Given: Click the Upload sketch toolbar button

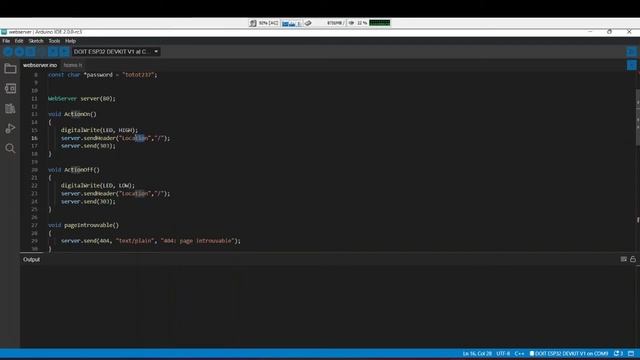Looking at the screenshot, I should click(x=19, y=52).
